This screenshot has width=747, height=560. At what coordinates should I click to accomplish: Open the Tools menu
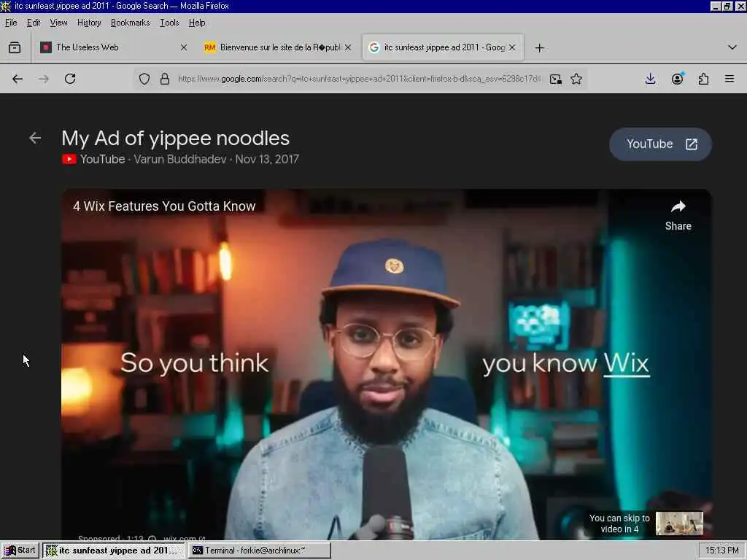point(169,23)
